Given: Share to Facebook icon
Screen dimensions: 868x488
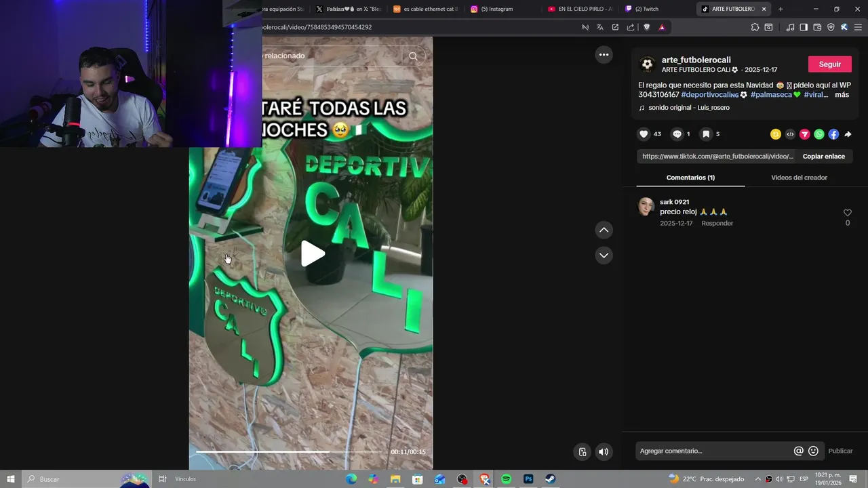Looking at the screenshot, I should (833, 134).
